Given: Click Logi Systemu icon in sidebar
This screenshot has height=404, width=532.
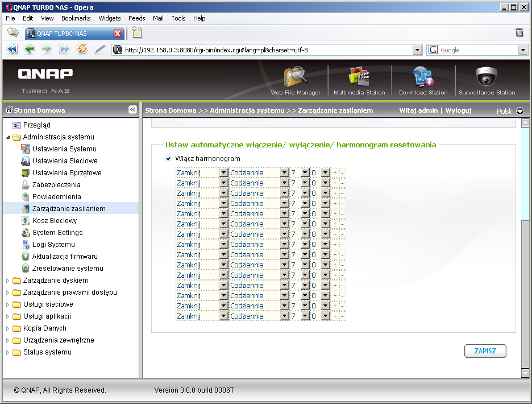Looking at the screenshot, I should 26,244.
